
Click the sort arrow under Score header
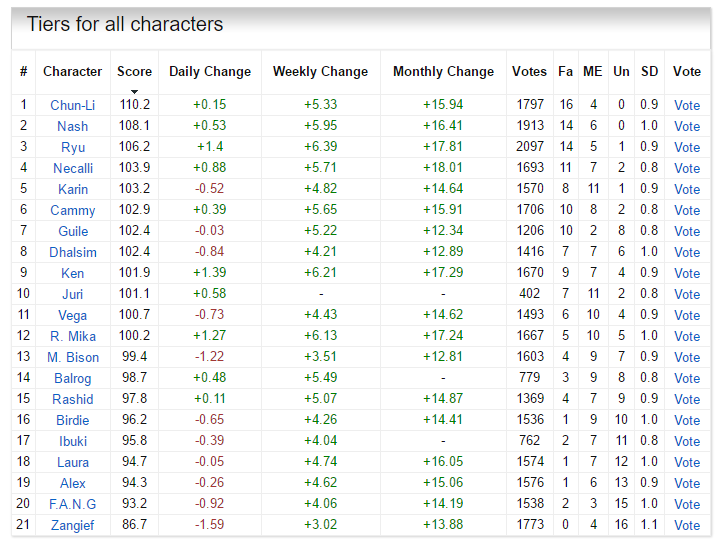(134, 91)
